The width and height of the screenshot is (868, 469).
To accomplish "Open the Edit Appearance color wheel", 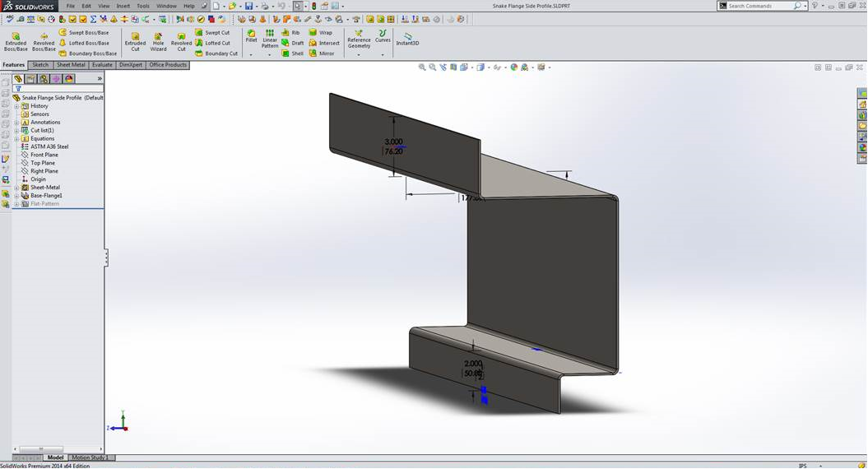I will (514, 67).
